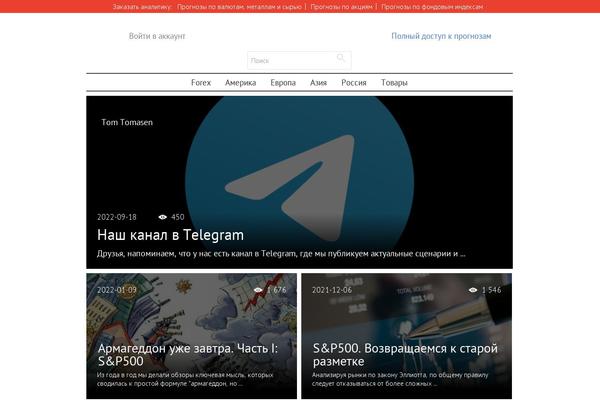
Task: Click excerpt starting Анализируя рынки по закону
Action: coord(400,379)
